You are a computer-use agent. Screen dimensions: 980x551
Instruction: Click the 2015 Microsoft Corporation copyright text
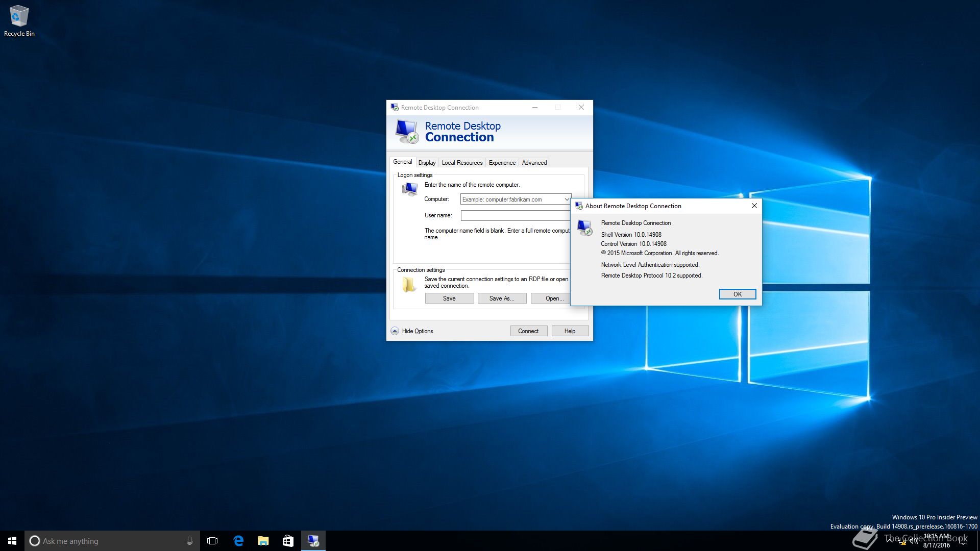click(x=659, y=253)
